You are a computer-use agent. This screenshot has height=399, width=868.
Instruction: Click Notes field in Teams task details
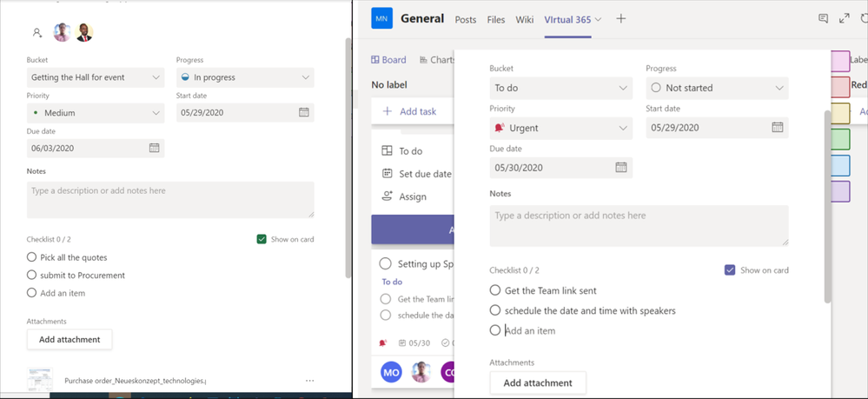tap(639, 225)
